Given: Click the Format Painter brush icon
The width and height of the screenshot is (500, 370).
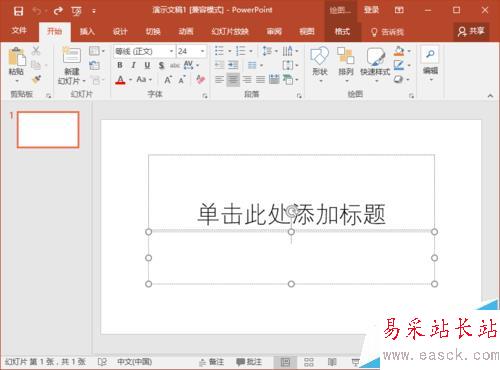Looking at the screenshot, I should [x=36, y=79].
